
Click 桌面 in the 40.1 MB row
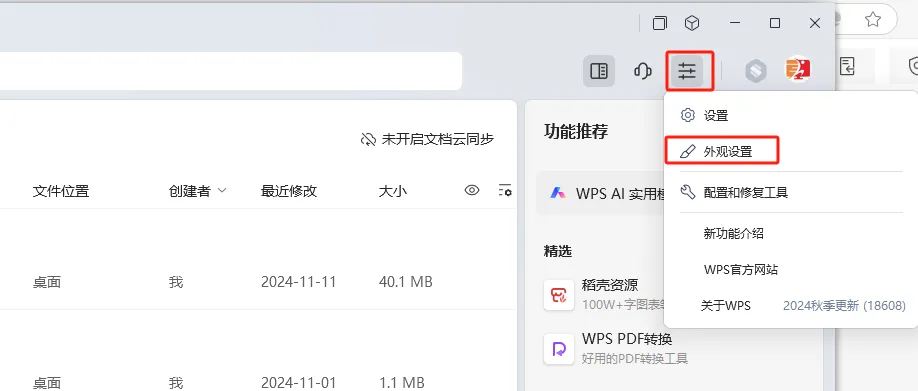click(x=47, y=282)
